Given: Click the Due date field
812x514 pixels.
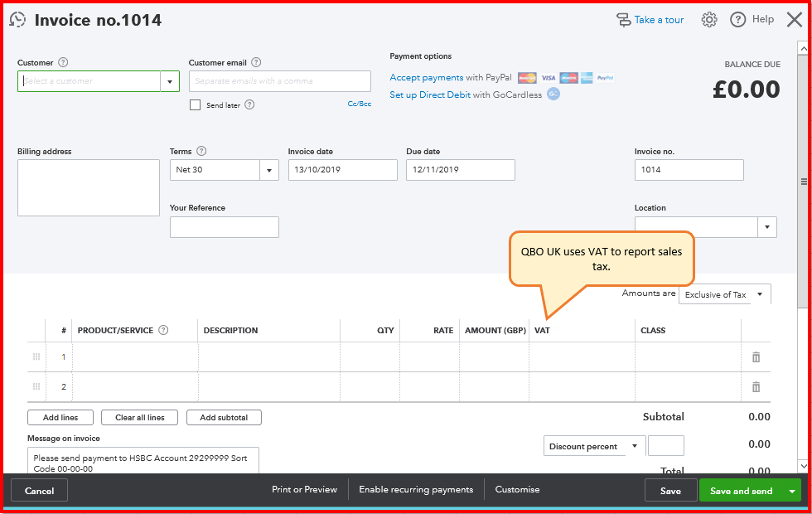Looking at the screenshot, I should coord(461,170).
